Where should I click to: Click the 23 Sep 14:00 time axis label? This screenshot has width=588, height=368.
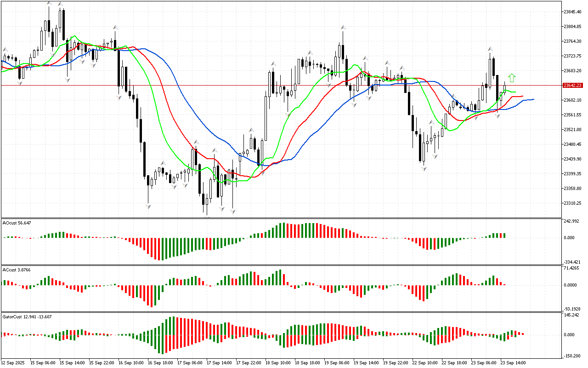(x=513, y=363)
